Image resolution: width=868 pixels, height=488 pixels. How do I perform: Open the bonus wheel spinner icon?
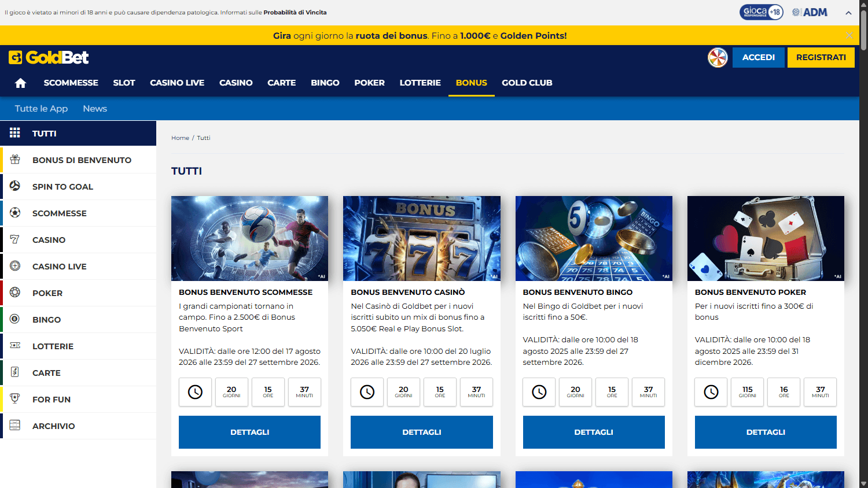tap(718, 57)
